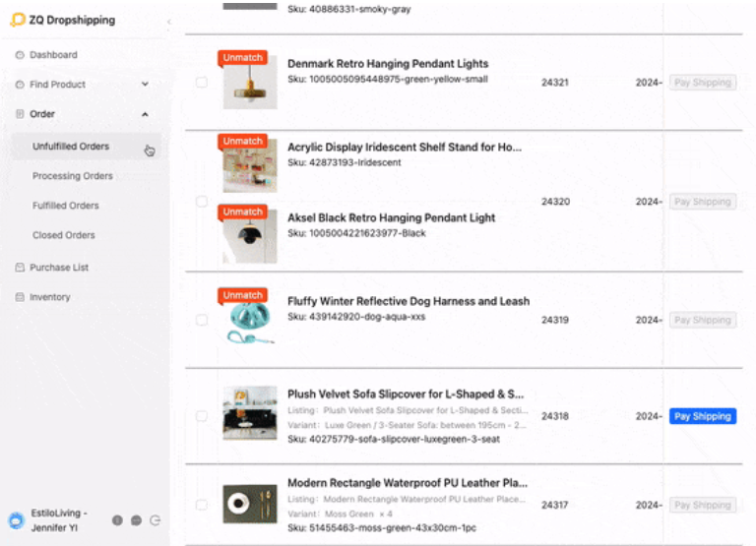Open Fluffy Winter Reflective Dog Harness title
Image resolution: width=756 pixels, height=546 pixels.
click(x=409, y=301)
